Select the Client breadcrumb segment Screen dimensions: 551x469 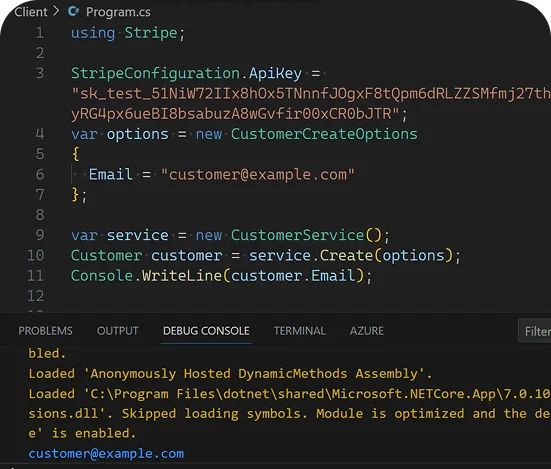point(31,12)
